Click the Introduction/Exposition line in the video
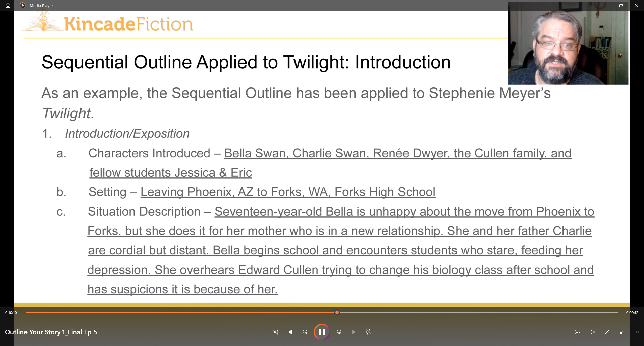 (x=127, y=134)
